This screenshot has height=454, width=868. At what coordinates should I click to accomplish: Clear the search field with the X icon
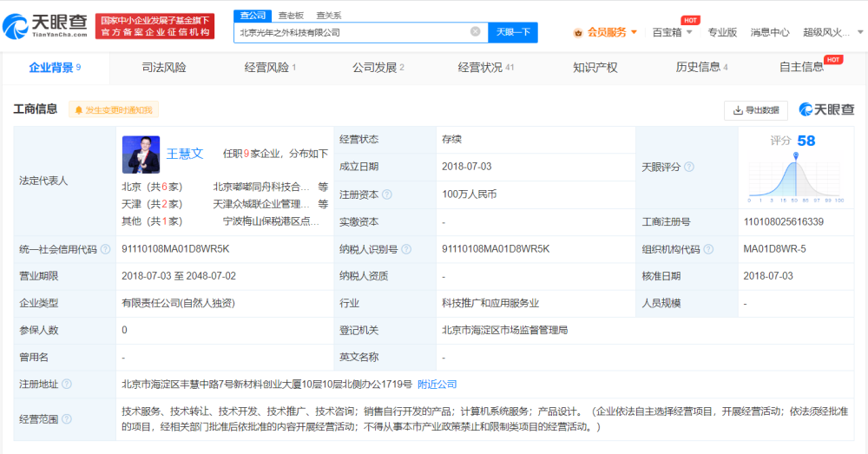click(x=475, y=31)
